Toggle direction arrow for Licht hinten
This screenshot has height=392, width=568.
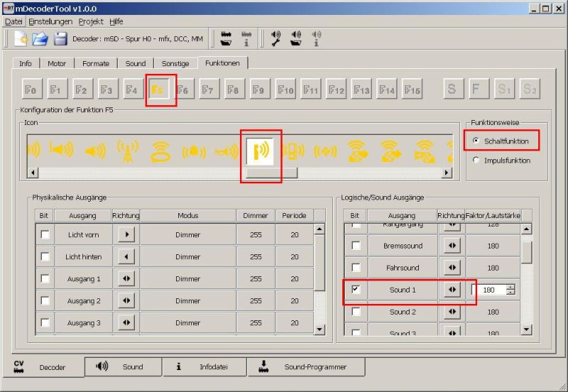(x=126, y=257)
